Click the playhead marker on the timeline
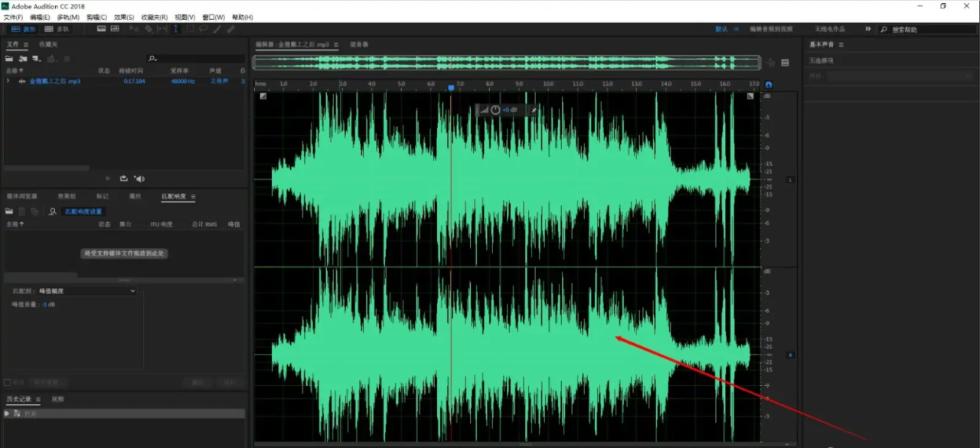Viewport: 980px width, 448px height. click(x=451, y=88)
